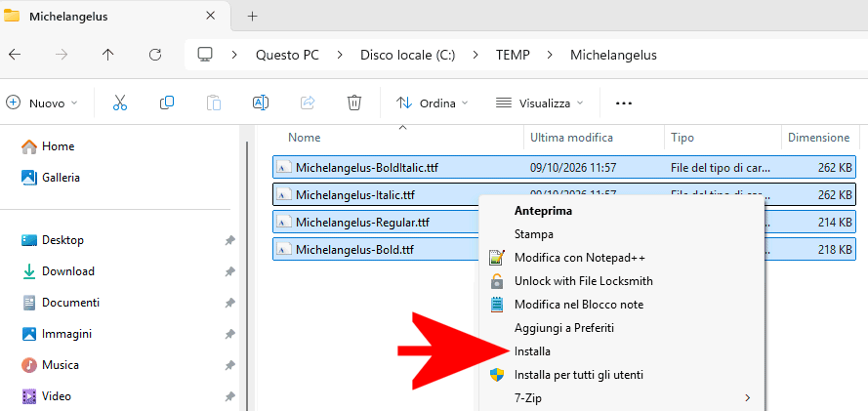The height and width of the screenshot is (411, 868).
Task: Select Aggiungi a Preferiti
Action: (x=564, y=328)
